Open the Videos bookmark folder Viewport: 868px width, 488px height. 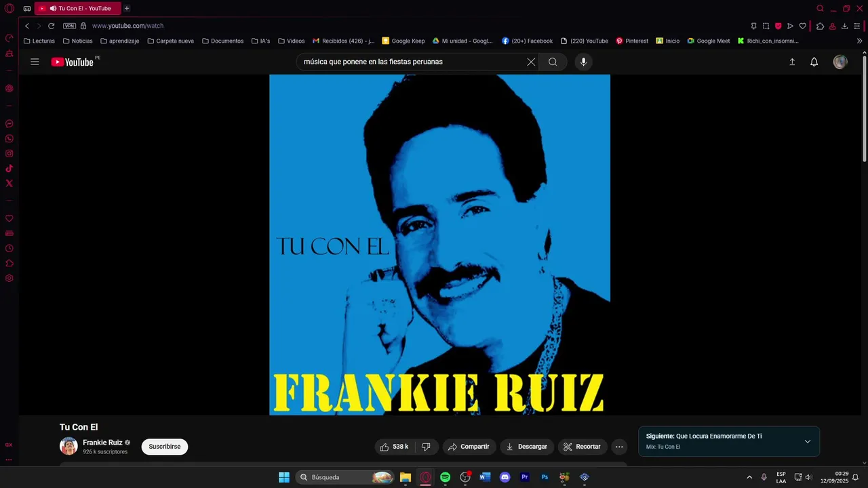(291, 41)
